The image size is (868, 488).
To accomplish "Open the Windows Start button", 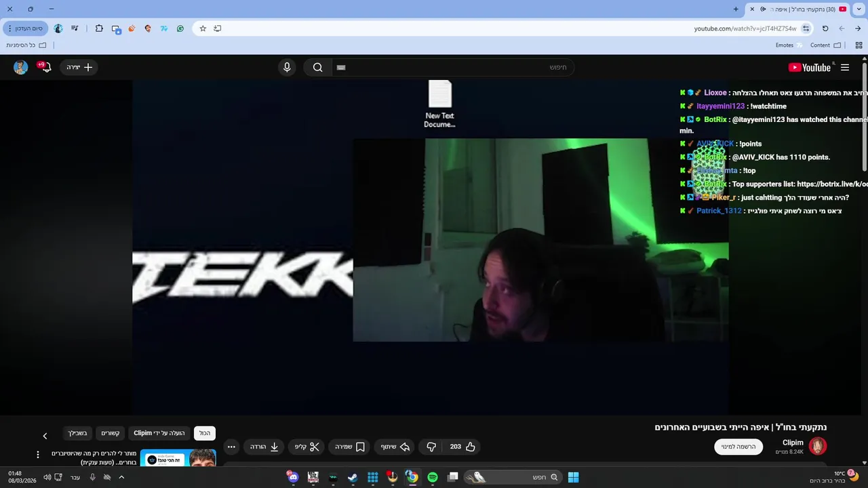I will coord(573,477).
